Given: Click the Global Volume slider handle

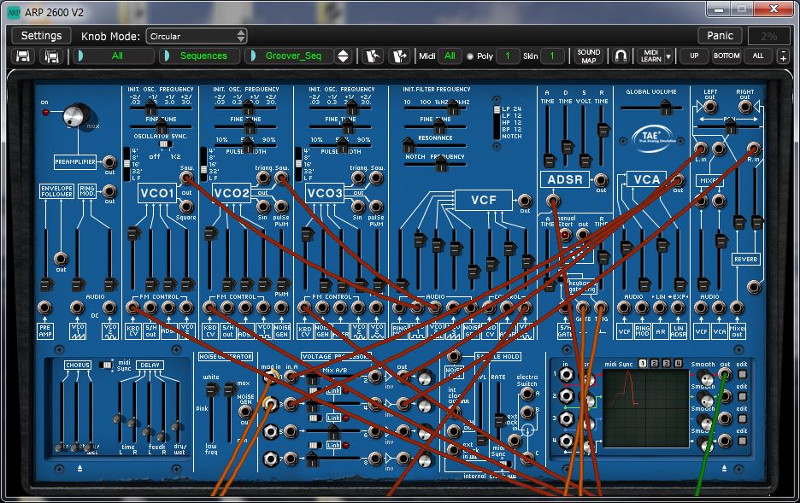Looking at the screenshot, I should point(665,108).
